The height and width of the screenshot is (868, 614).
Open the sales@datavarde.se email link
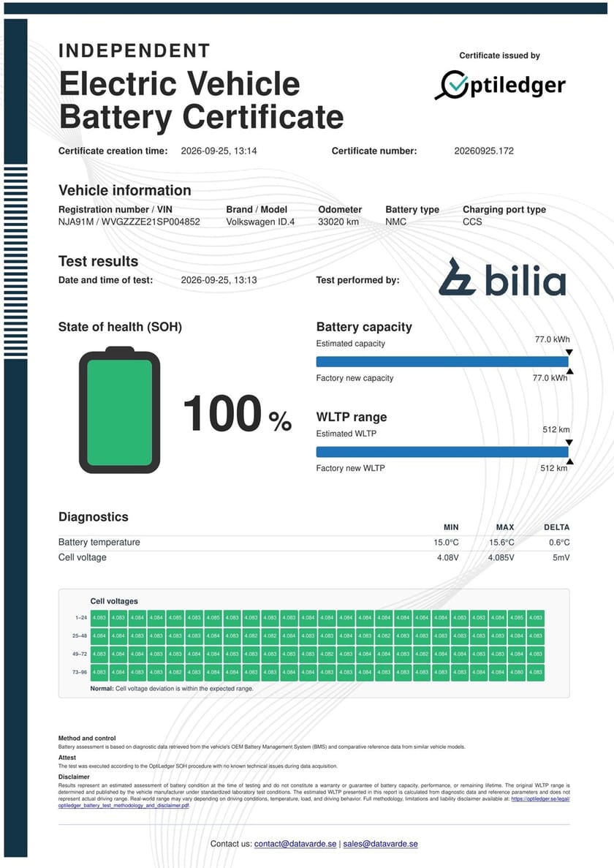381,844
